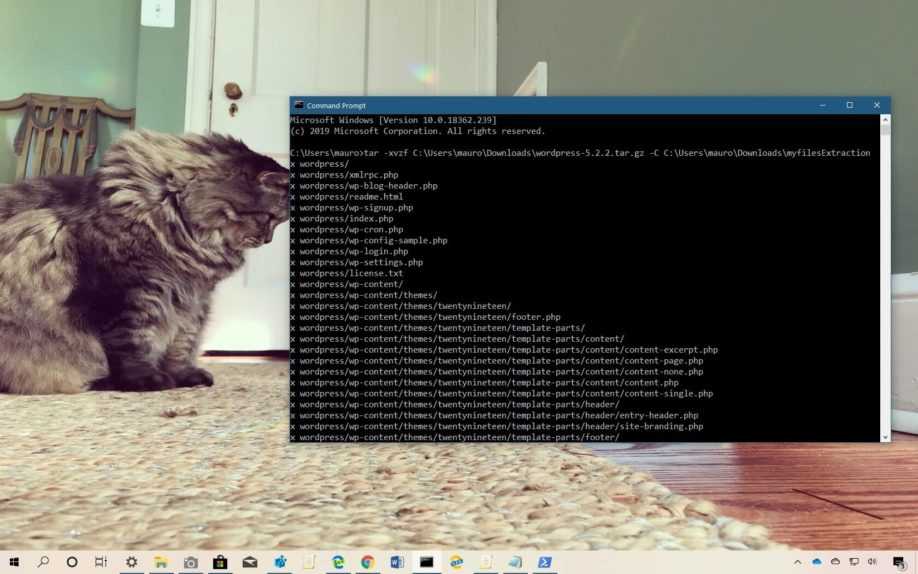Click the taskbar Search magnifier icon
The width and height of the screenshot is (918, 574).
pyautogui.click(x=43, y=562)
